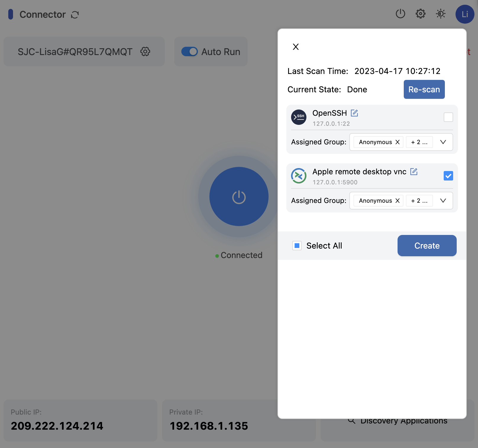Image resolution: width=478 pixels, height=448 pixels.
Task: Click the SJC-LisaG#QR95L7QMQT device name
Action: (75, 51)
